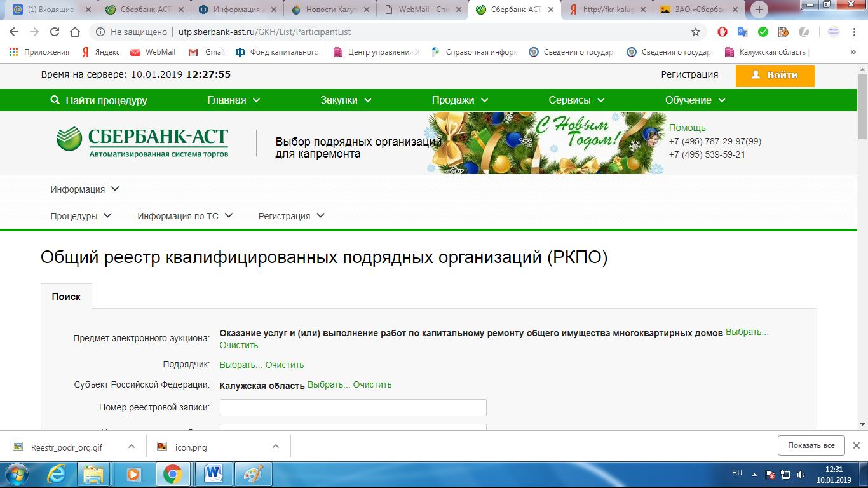868x488 pixels.
Task: Click the Найти процедуру search icon
Action: pos(55,100)
